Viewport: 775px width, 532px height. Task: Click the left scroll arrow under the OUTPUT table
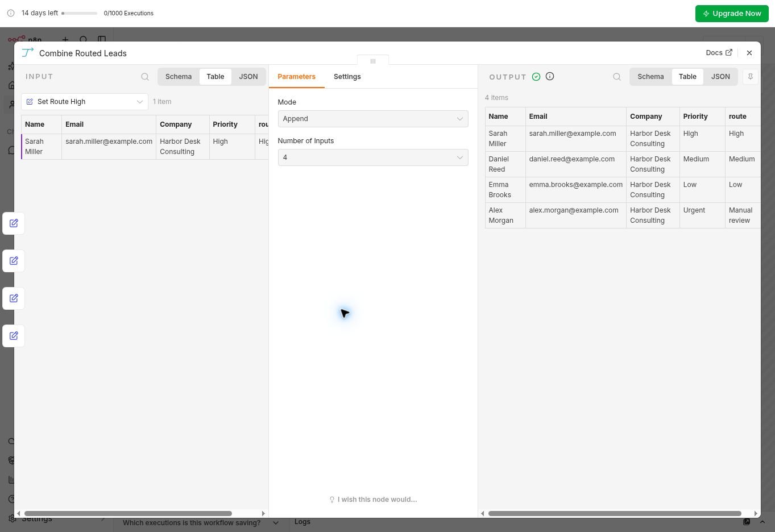(483, 513)
